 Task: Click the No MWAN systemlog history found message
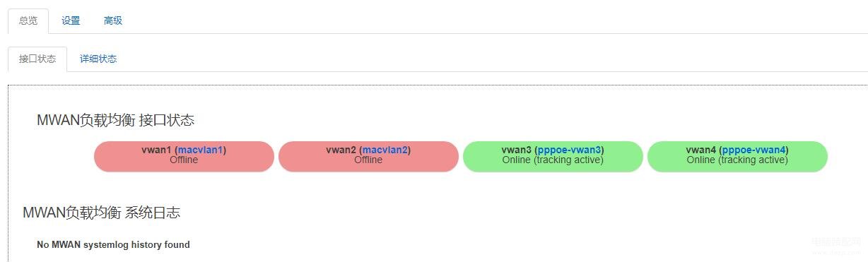tap(113, 244)
